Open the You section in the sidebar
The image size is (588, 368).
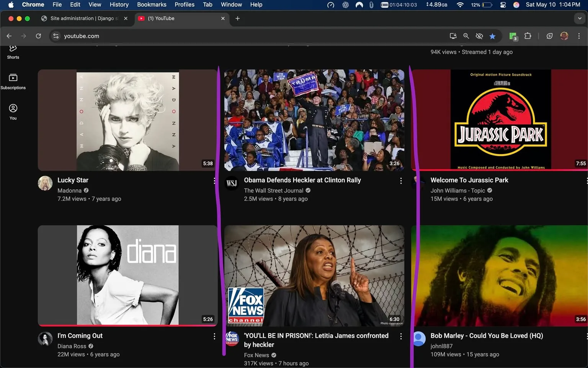(13, 112)
